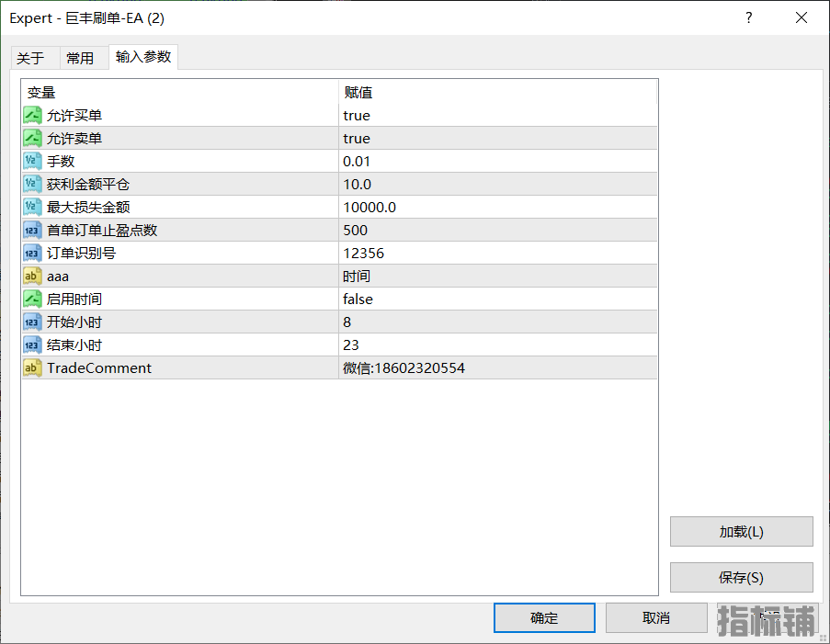Edit the true value of 允许买单

[498, 116]
